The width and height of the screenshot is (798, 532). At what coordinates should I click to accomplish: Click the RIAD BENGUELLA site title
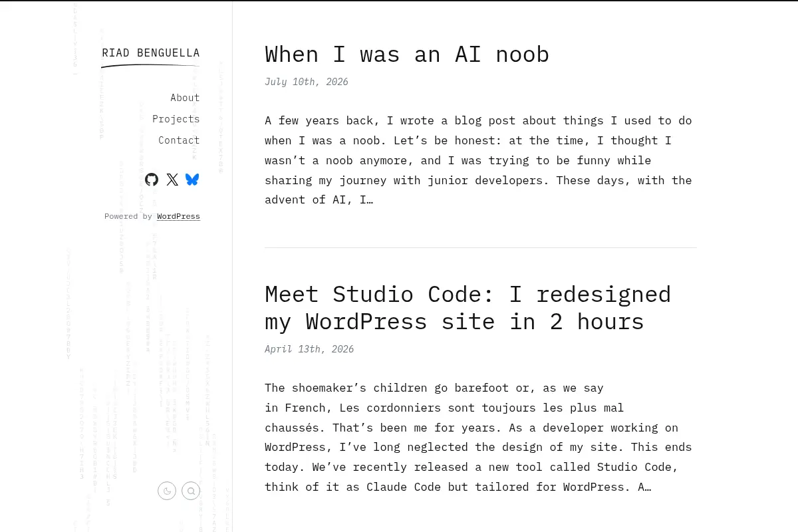(151, 53)
